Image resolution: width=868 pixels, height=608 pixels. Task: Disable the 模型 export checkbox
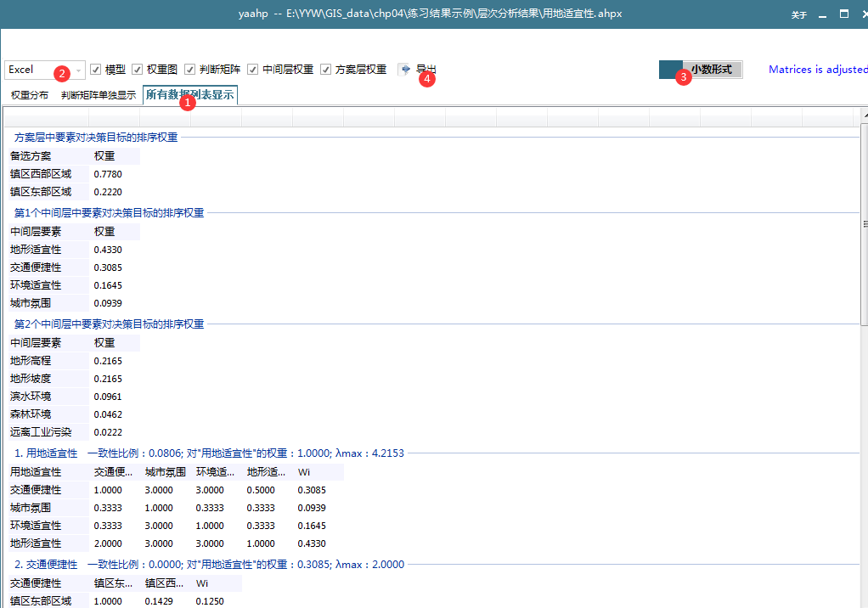click(x=96, y=70)
